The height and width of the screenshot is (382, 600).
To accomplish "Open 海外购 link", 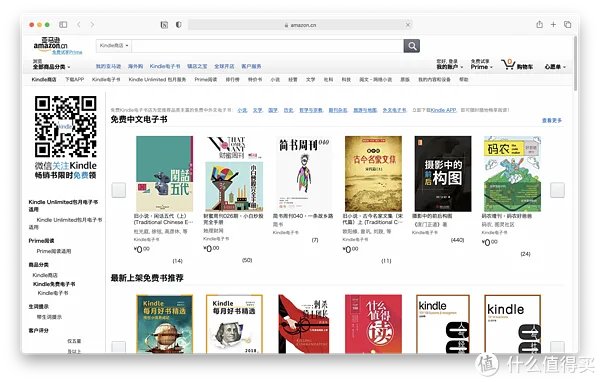I will click(135, 66).
